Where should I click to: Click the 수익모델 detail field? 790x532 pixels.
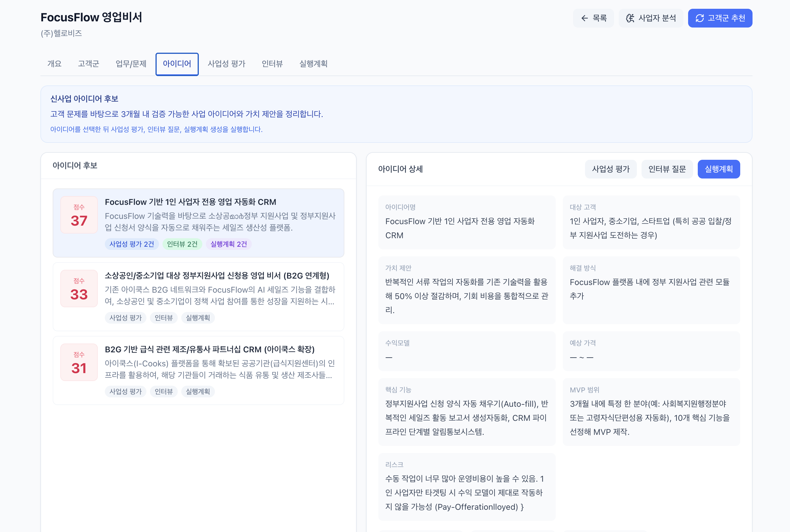point(467,351)
